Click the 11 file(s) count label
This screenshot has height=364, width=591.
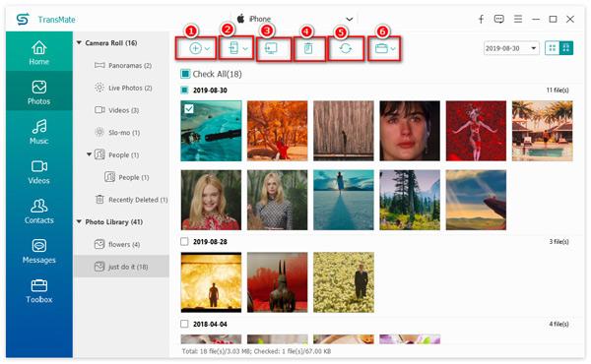point(558,90)
